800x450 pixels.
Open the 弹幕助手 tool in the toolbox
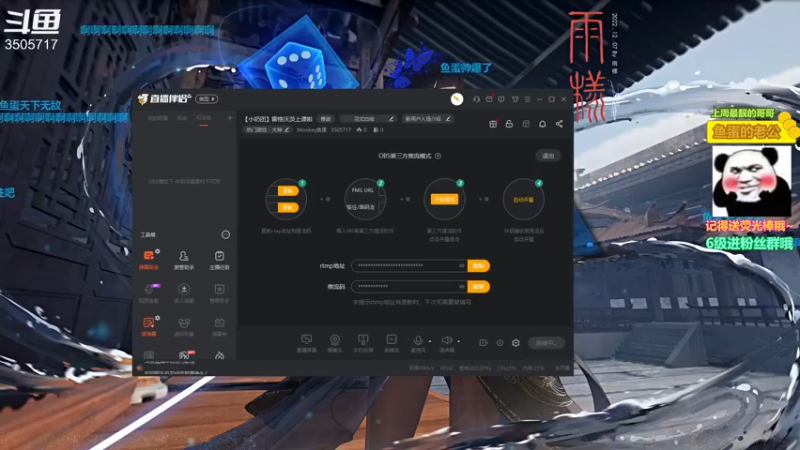(x=148, y=259)
